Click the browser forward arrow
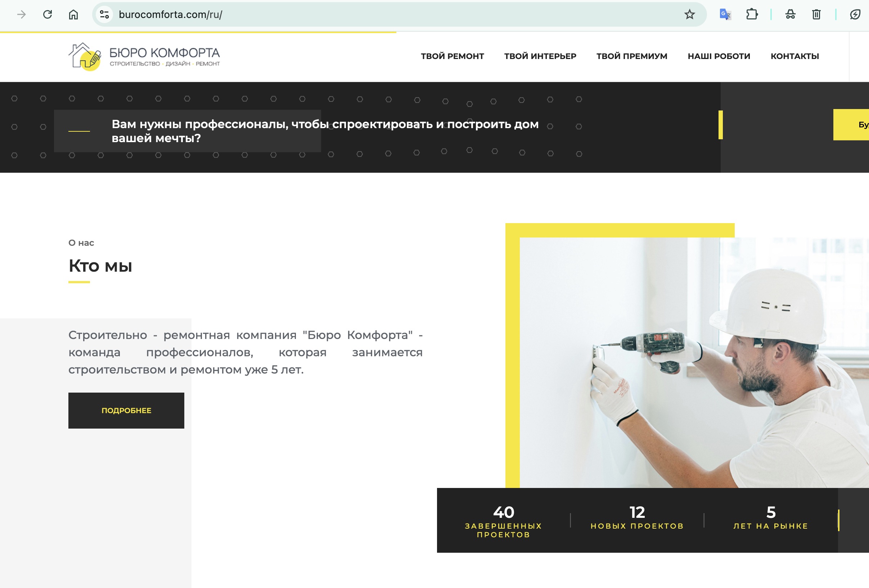The width and height of the screenshot is (869, 588). 21,15
